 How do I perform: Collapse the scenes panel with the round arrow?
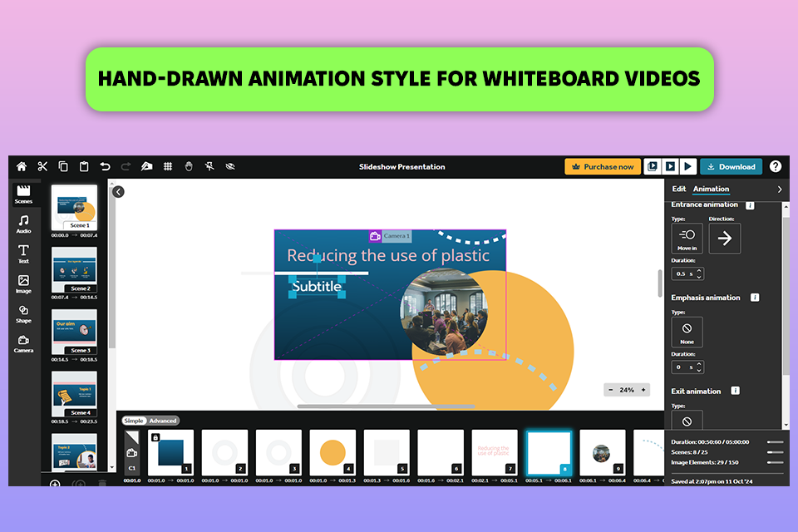pos(118,192)
